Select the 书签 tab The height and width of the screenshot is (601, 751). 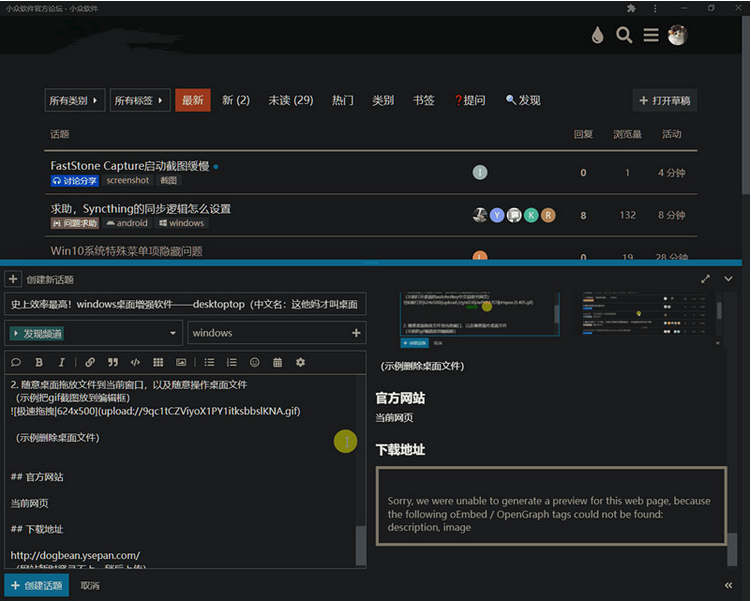pos(423,100)
